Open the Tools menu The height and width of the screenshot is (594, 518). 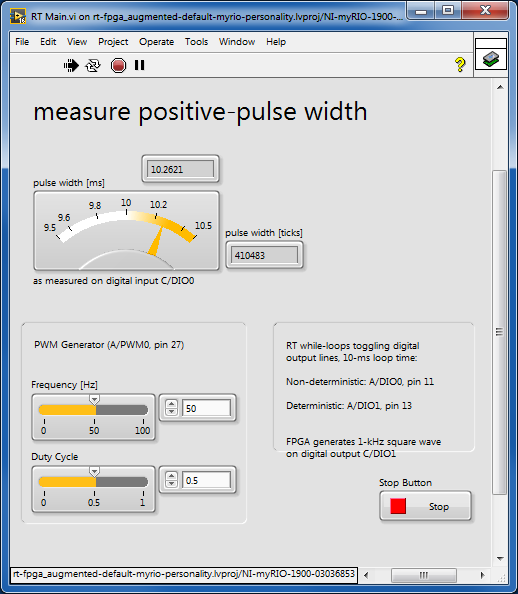click(x=196, y=42)
